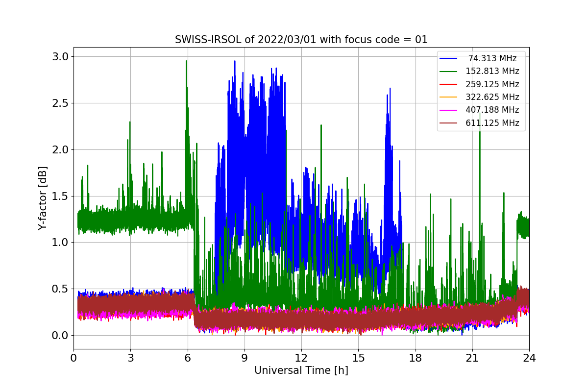Click the magenta legend line for 407.188 MHz
Viewport: 588px width, 392px height.
tap(449, 110)
